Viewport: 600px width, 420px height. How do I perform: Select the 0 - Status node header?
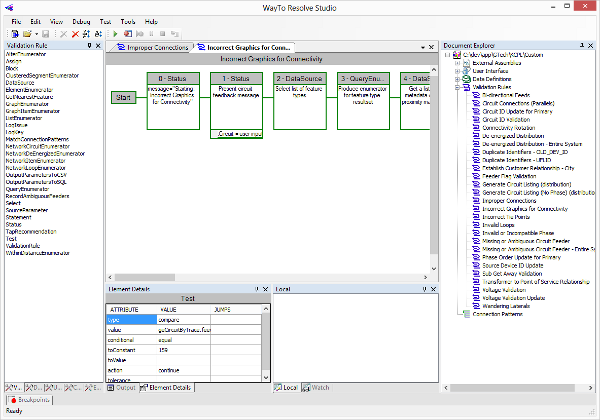[x=173, y=78]
